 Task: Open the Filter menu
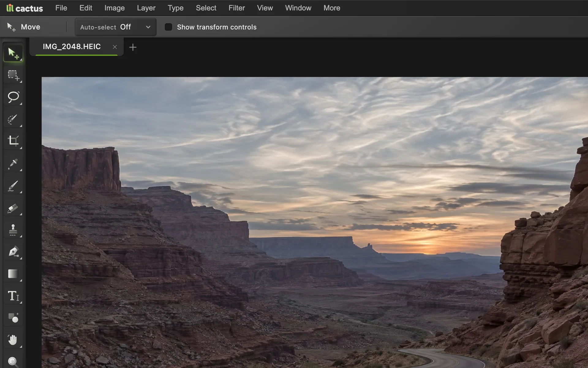[x=237, y=8]
